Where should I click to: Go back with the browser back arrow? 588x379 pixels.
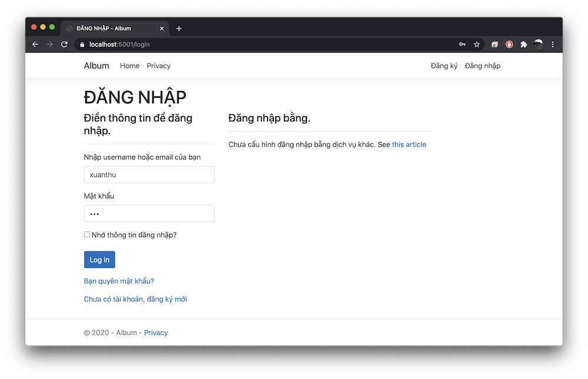click(x=35, y=44)
